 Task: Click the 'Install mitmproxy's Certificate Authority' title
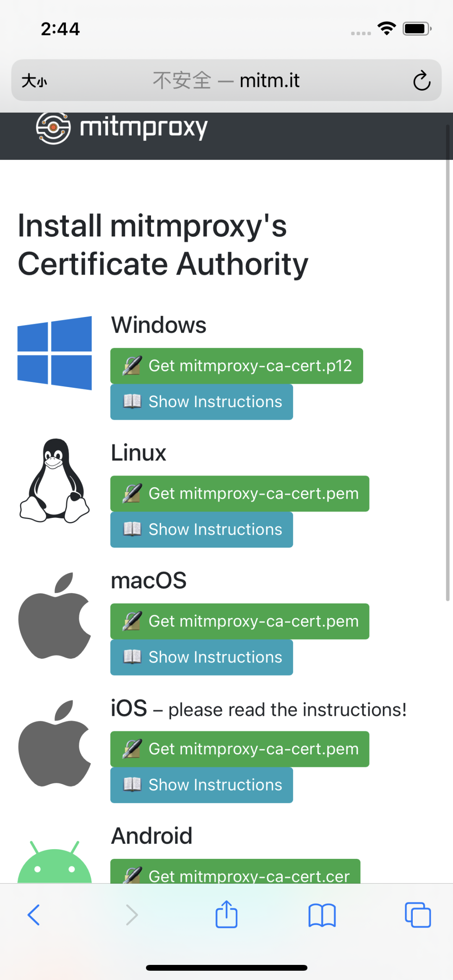[163, 245]
